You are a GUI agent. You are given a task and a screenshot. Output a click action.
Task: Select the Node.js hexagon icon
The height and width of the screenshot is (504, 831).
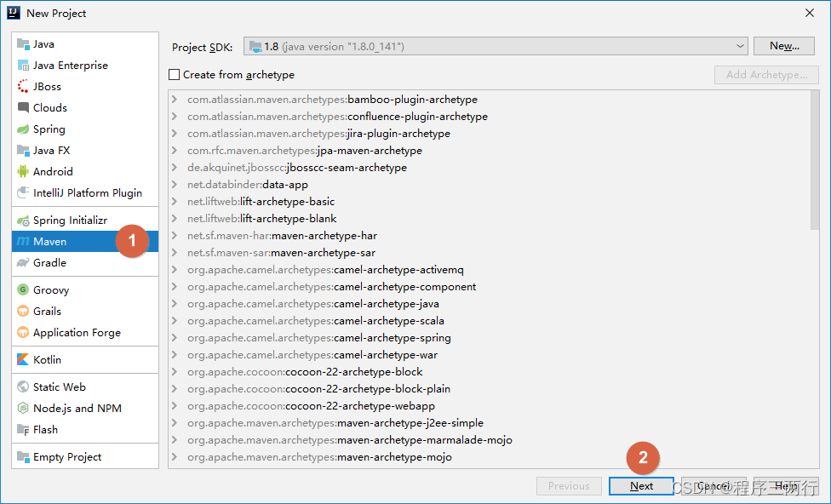pyautogui.click(x=23, y=408)
